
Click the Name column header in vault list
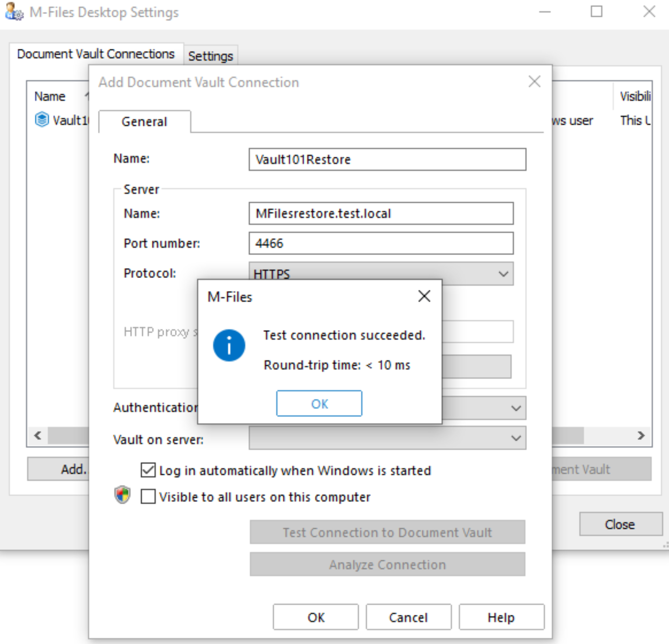tap(50, 96)
